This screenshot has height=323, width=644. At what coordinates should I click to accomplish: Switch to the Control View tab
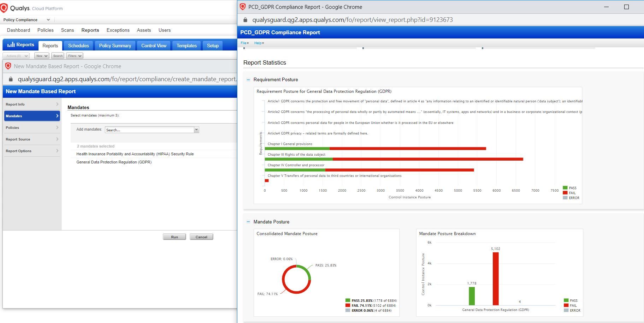(154, 46)
